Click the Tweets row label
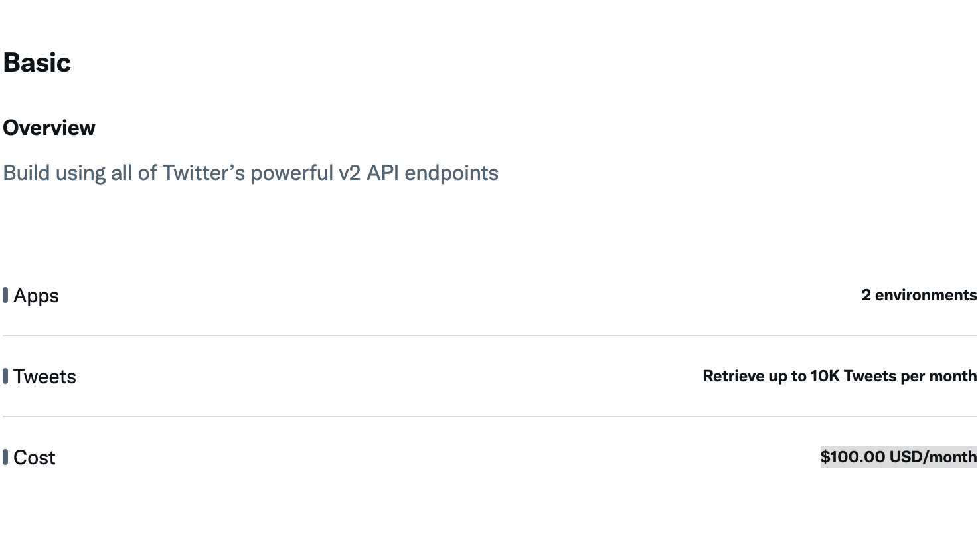 point(45,377)
